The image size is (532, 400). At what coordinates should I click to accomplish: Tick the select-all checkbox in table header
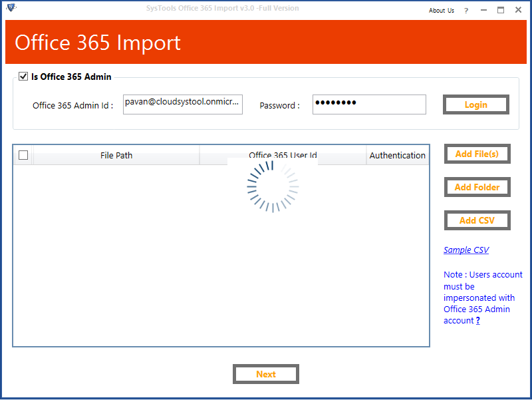tap(23, 155)
